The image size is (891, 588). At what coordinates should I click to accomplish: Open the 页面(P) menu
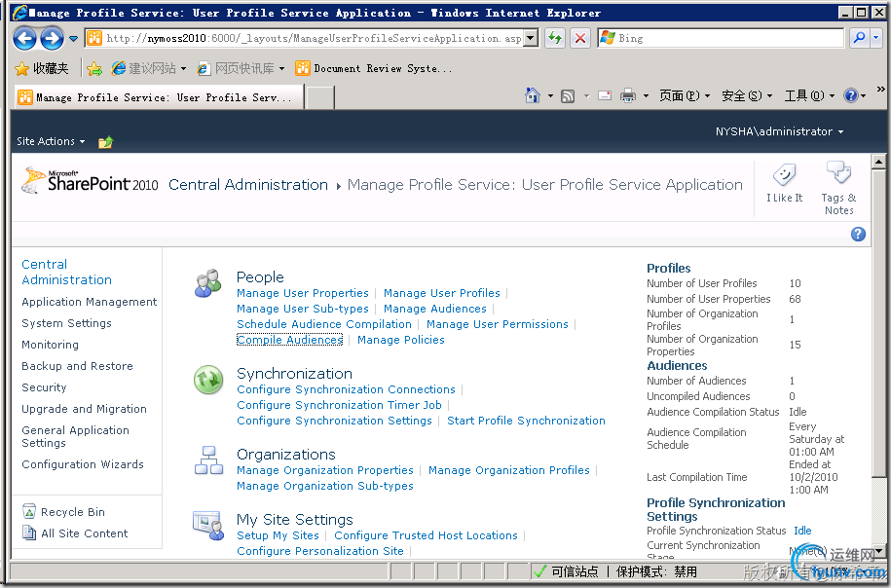click(685, 95)
